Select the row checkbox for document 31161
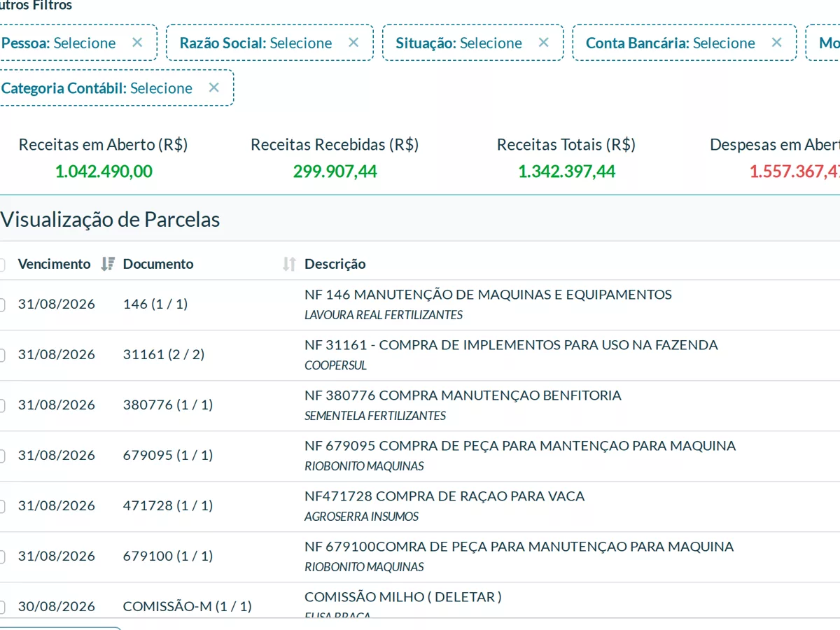840x630 pixels. click(1, 355)
